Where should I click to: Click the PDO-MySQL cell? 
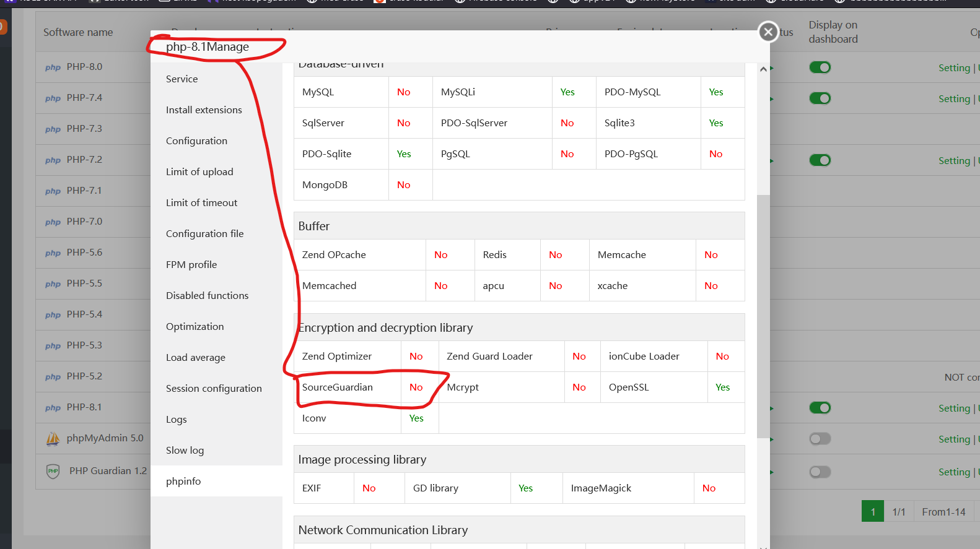pyautogui.click(x=649, y=92)
